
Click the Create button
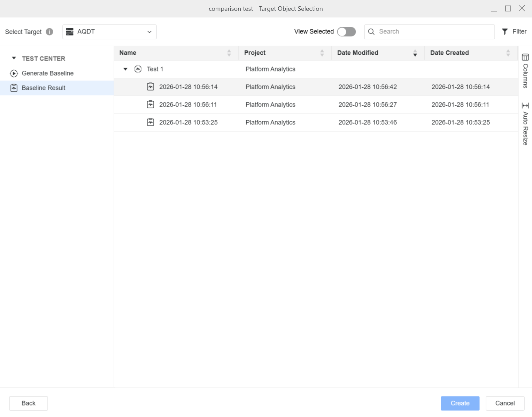460,403
